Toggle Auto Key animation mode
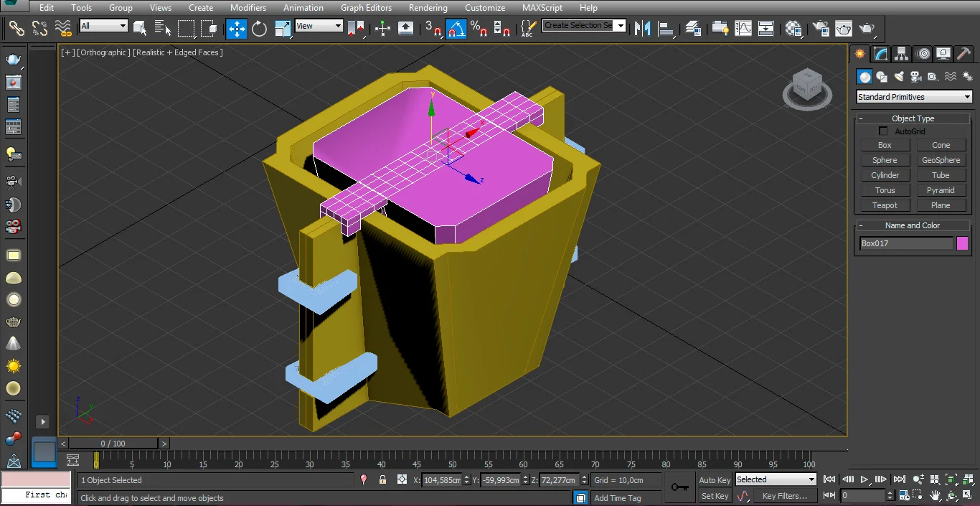This screenshot has height=506, width=980. [x=715, y=480]
